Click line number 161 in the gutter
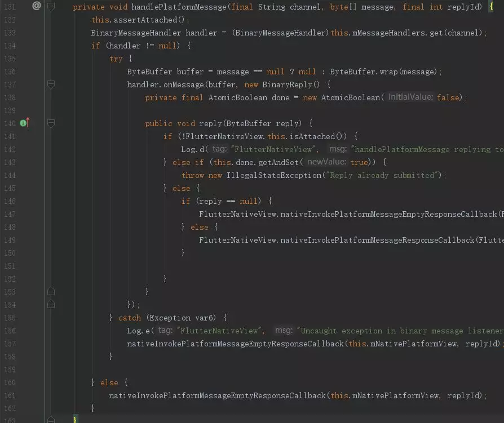Image resolution: width=504 pixels, height=423 pixels. (x=10, y=395)
